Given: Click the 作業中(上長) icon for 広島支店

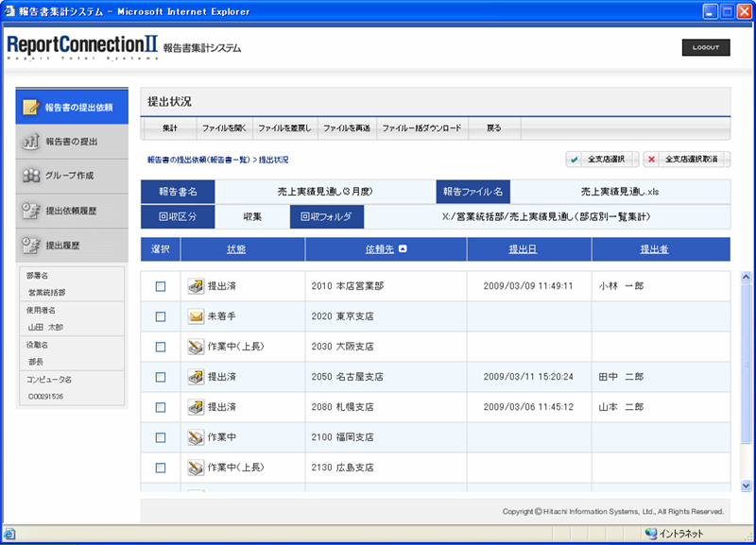Looking at the screenshot, I should (196, 468).
